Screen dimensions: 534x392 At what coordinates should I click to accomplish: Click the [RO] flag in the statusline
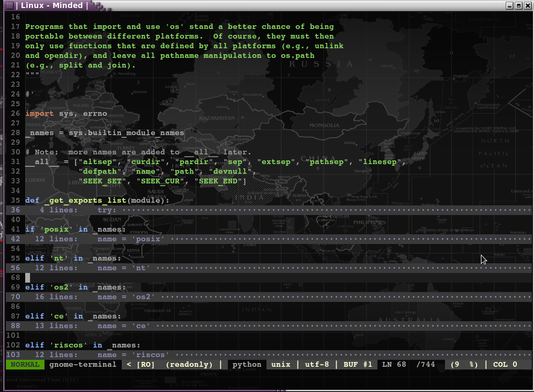click(x=145, y=365)
